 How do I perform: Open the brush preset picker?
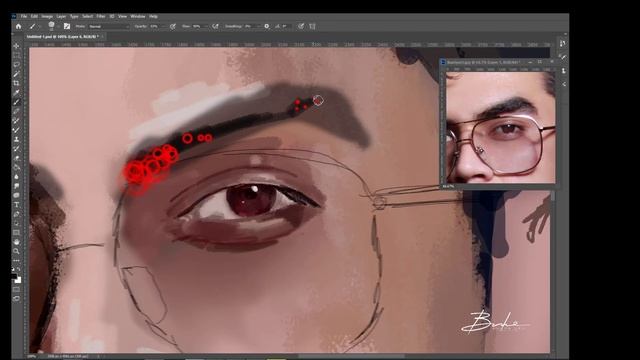pyautogui.click(x=51, y=26)
